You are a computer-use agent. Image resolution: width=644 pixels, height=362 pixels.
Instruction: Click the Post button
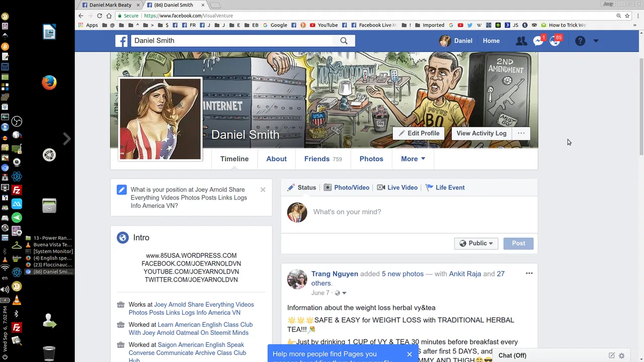tap(518, 243)
